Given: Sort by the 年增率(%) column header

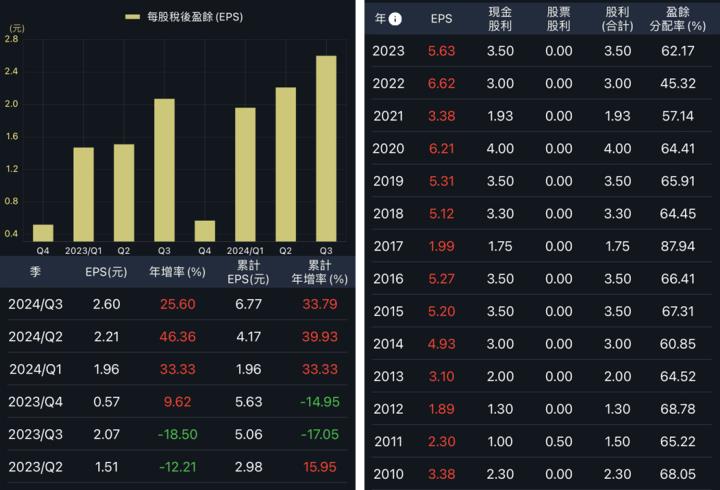Looking at the screenshot, I should [177, 271].
